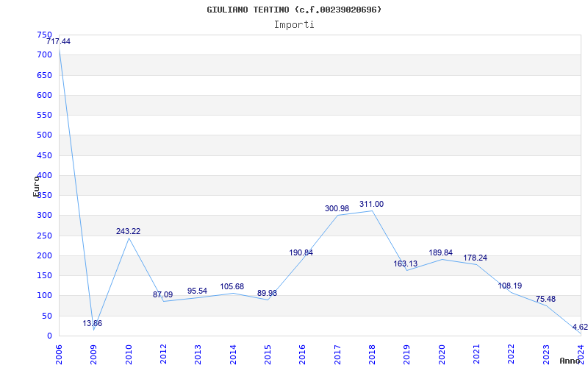Viewport: 588px width, 368px height.
Task: Select the 163.13 data label
Action: 406,264
